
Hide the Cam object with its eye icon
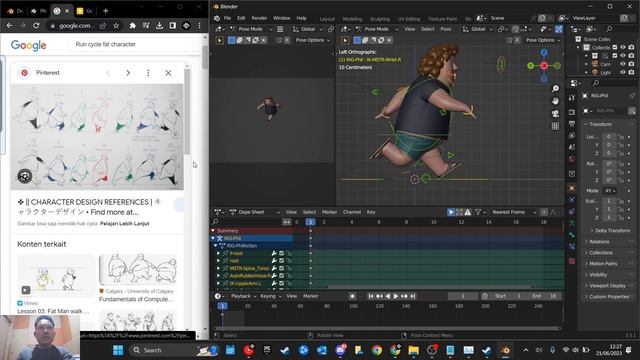623,64
